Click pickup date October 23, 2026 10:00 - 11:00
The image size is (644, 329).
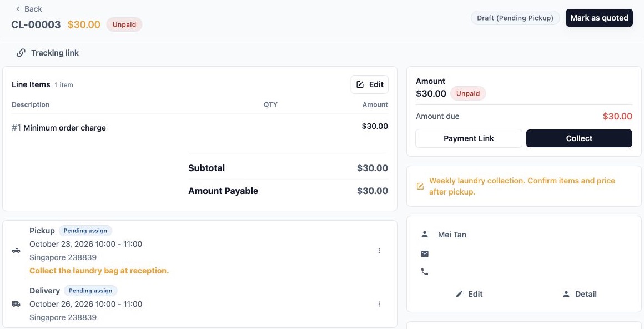click(x=86, y=245)
